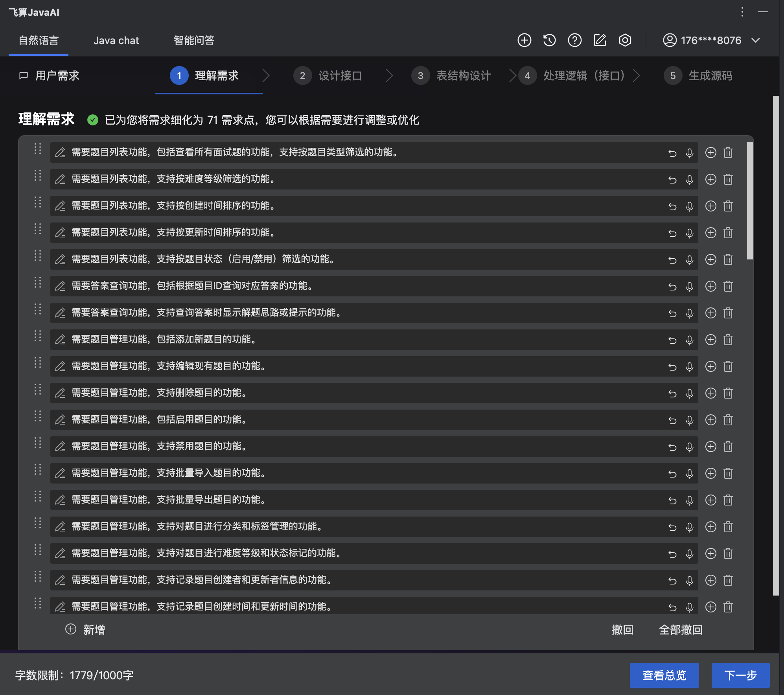Open the feedback edit icon in the toolbar

(x=600, y=40)
